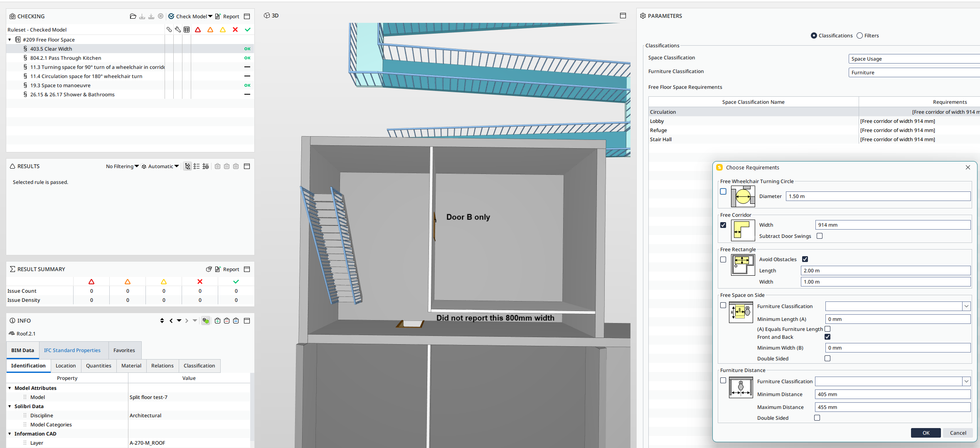The width and height of the screenshot is (980, 448).
Task: Click the turning circle Diameter field
Action: point(878,196)
